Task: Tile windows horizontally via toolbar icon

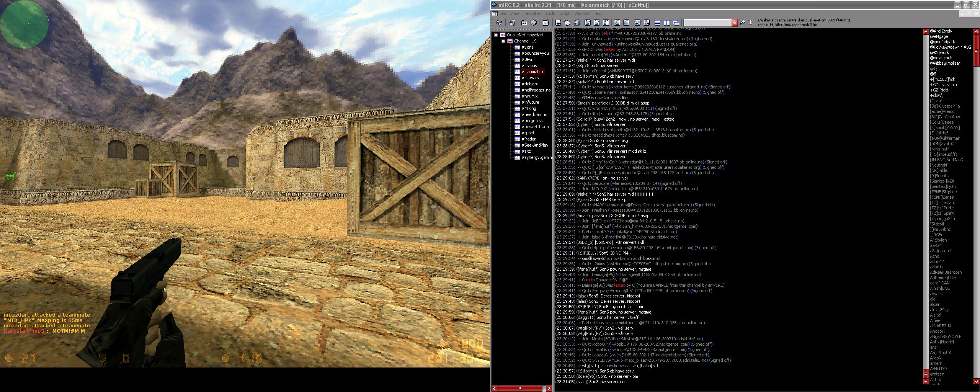Action: click(x=657, y=23)
